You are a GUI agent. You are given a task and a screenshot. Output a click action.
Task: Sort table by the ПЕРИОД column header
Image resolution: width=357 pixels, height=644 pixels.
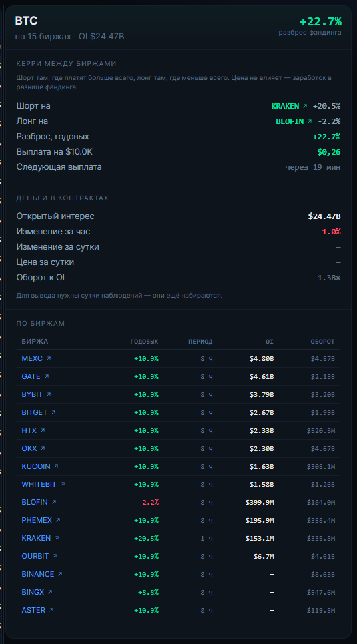point(200,341)
